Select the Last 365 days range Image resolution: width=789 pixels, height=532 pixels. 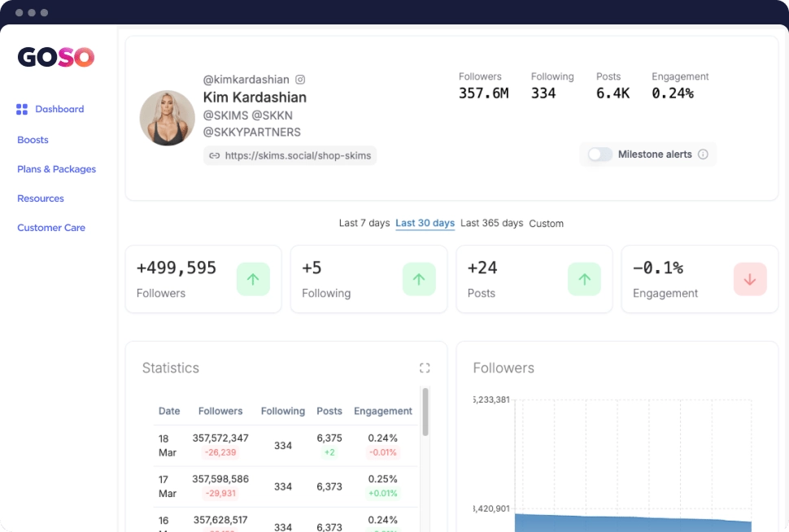[491, 223]
